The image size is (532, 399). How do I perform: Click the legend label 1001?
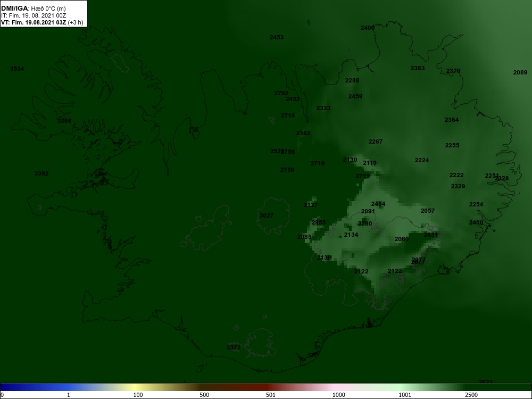click(405, 395)
